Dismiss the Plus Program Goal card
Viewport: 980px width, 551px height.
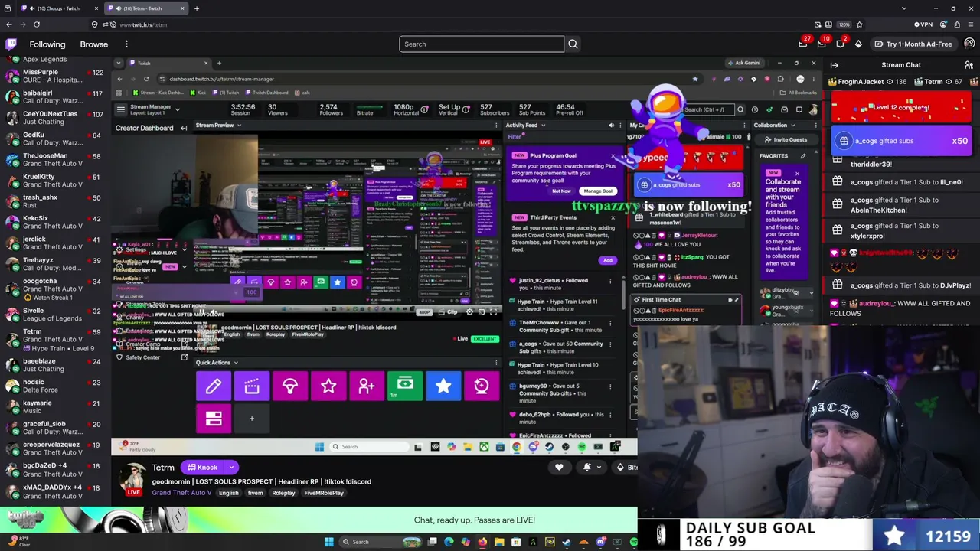point(612,157)
